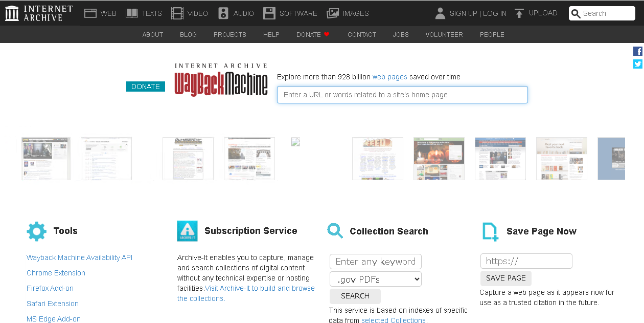Image resolution: width=644 pixels, height=323 pixels.
Task: Click the collection SEARCH button
Action: (x=355, y=296)
